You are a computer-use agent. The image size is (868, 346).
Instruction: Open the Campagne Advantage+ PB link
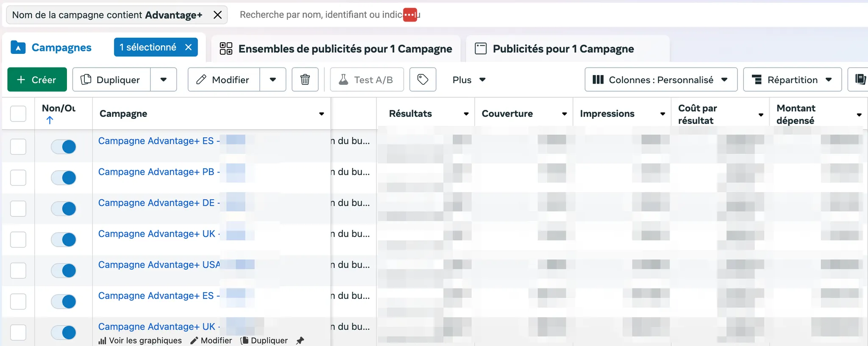[x=159, y=172]
